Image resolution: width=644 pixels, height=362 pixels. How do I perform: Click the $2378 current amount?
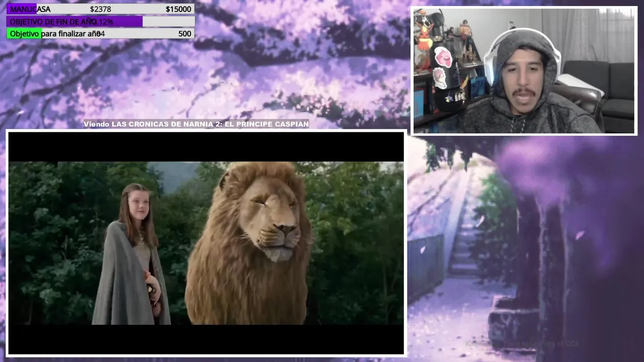point(101,9)
